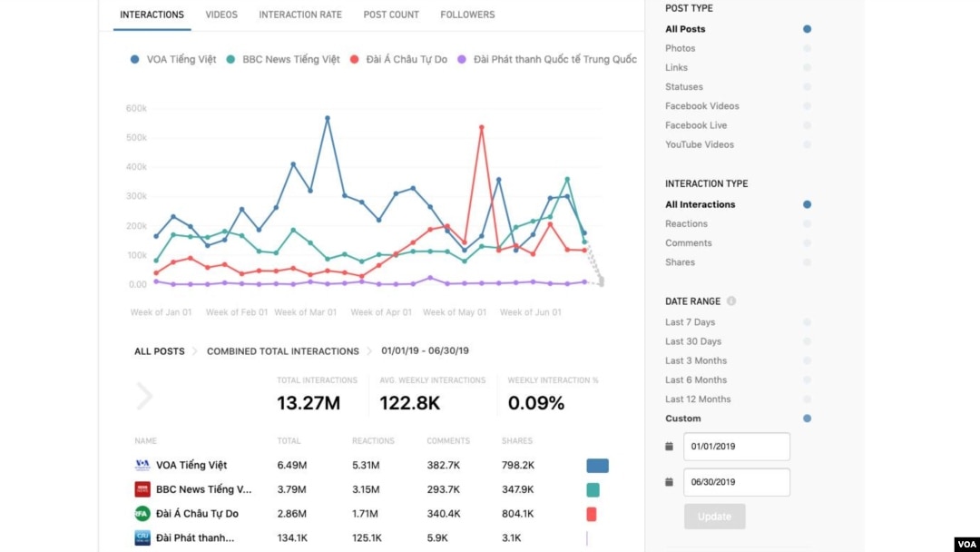The image size is (980, 552).
Task: Click the teal BBC peak point in June
Action: coord(567,180)
